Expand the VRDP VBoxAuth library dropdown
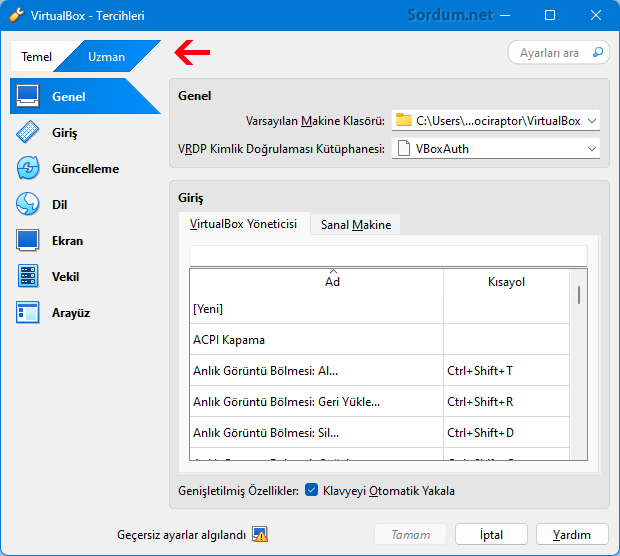The image size is (620, 556). click(592, 149)
